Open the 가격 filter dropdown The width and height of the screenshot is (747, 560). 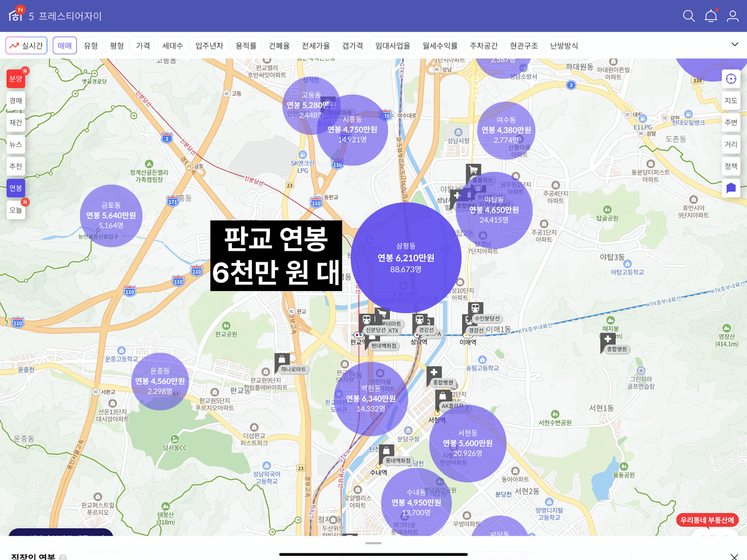(x=143, y=45)
